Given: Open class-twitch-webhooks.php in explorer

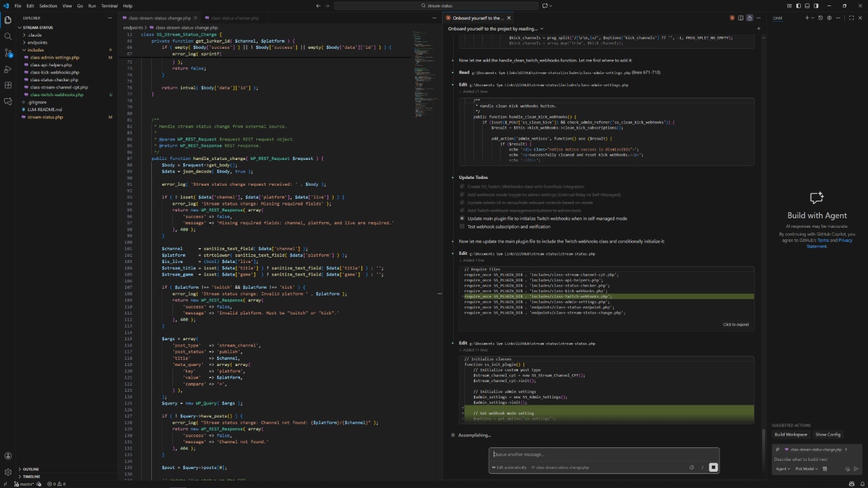Looking at the screenshot, I should point(57,95).
